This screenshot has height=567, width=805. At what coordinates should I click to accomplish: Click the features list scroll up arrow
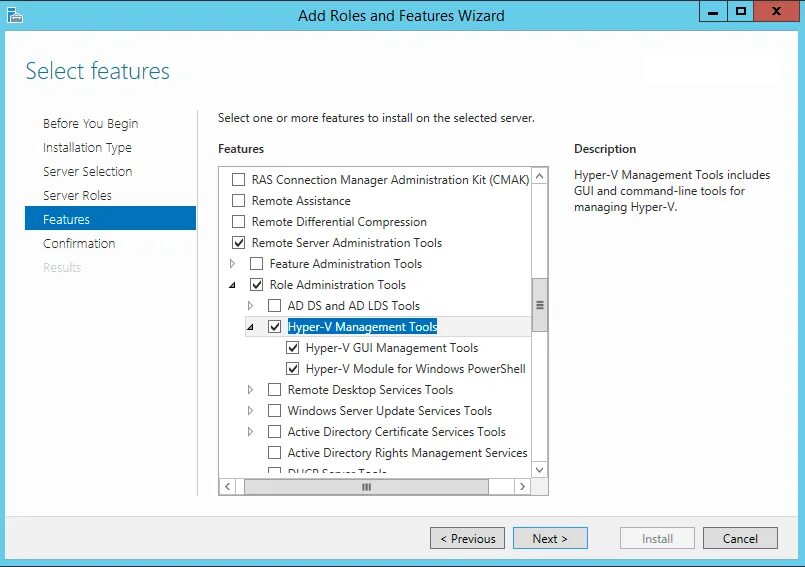(540, 177)
